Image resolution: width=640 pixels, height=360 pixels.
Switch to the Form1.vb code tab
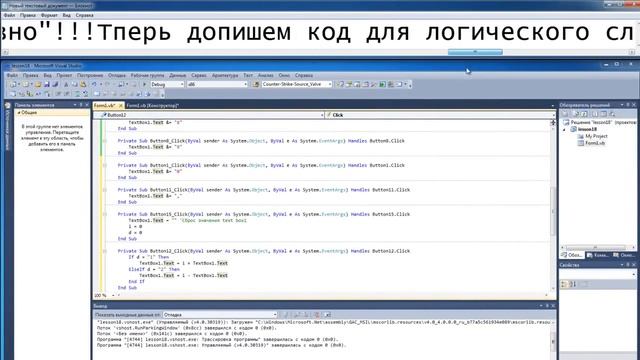[x=105, y=106]
